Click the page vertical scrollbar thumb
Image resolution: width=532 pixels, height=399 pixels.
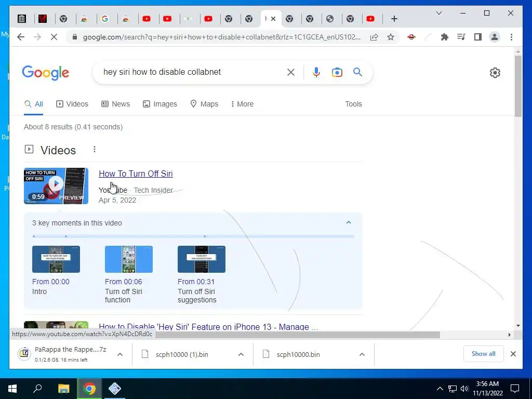(518, 86)
